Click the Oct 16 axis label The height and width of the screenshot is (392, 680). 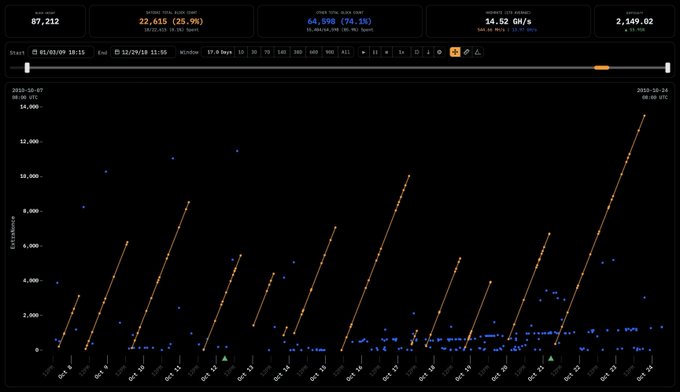tap(355, 372)
